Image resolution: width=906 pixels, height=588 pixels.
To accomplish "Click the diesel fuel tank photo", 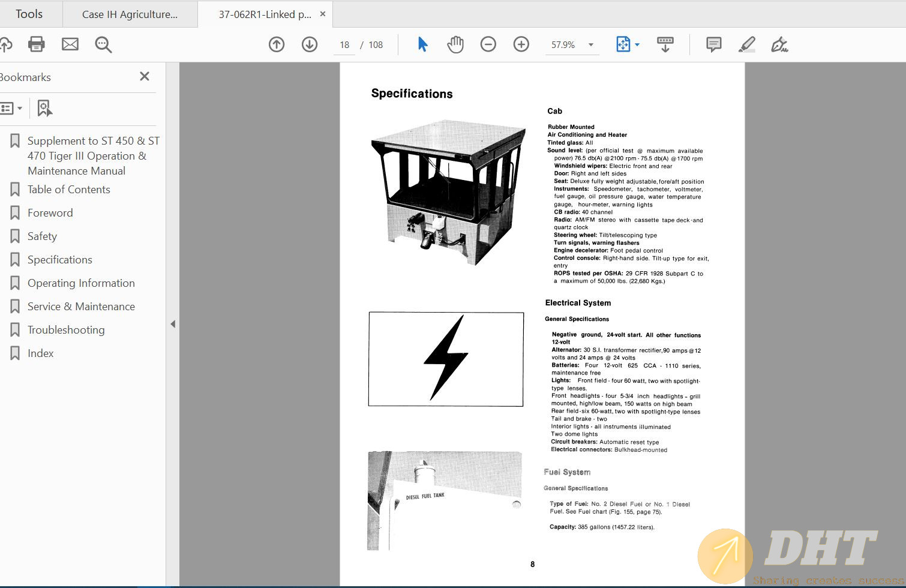I will [444, 500].
